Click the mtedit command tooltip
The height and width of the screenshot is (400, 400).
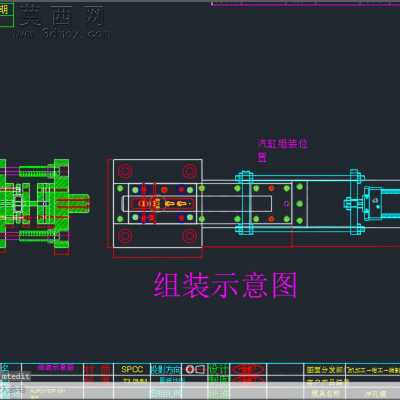tap(15, 377)
